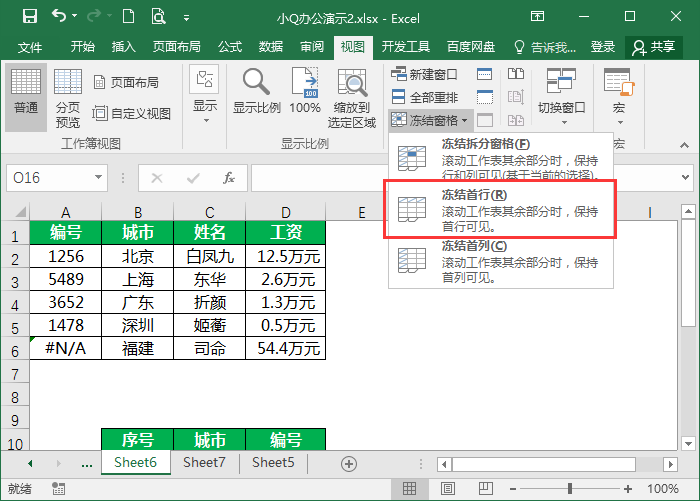The width and height of the screenshot is (700, 501).
Task: Open the Name Box dropdown arrow
Action: point(98,177)
